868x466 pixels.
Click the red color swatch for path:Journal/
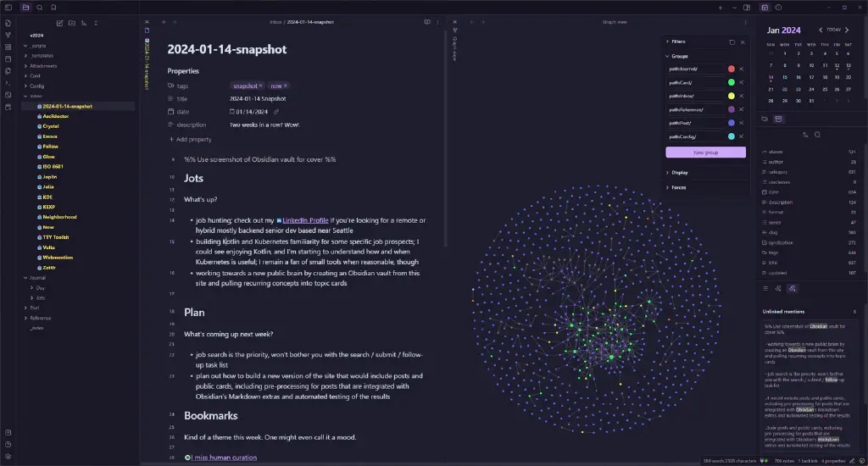(731, 69)
